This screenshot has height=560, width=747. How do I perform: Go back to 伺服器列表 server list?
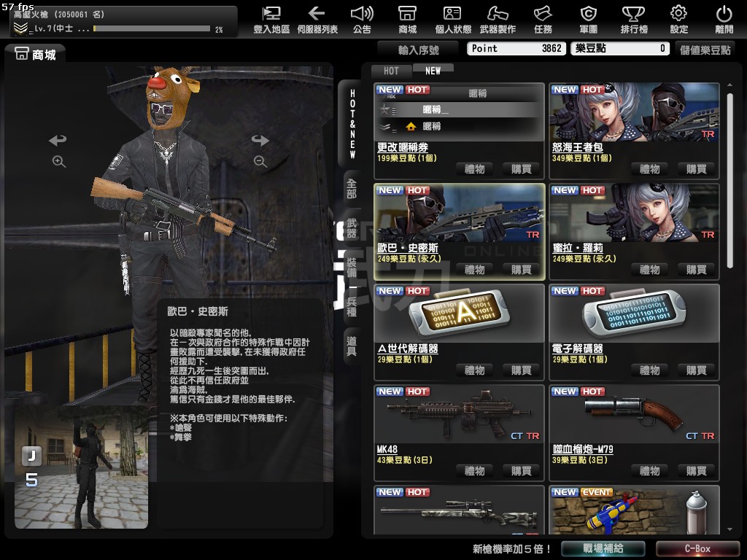317,14
